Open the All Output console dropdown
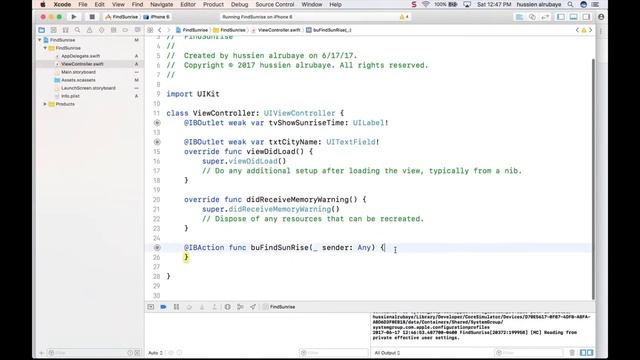 pos(387,353)
